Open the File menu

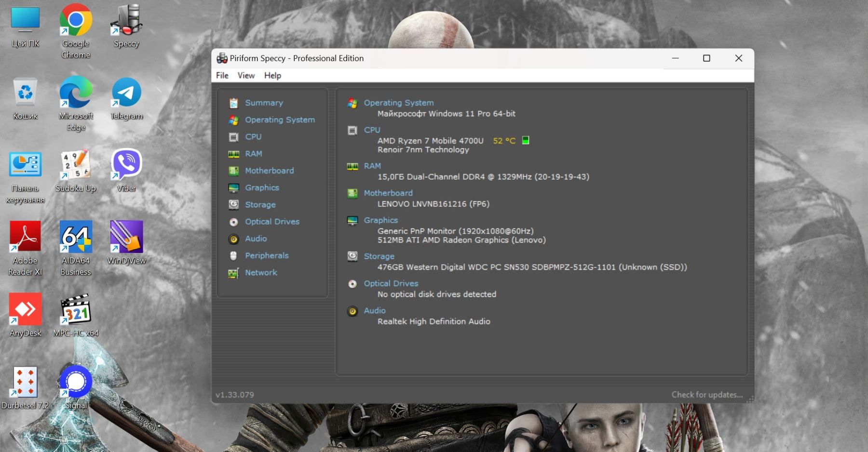pos(222,75)
